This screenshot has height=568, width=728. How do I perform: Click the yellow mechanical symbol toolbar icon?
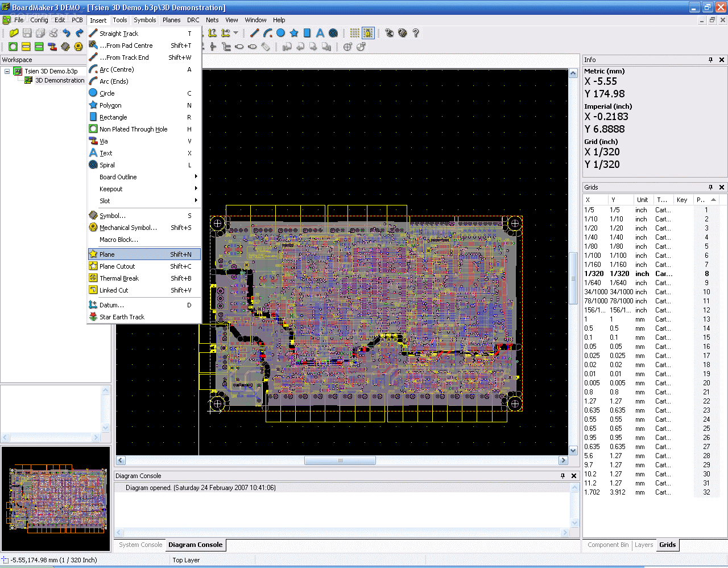78,47
